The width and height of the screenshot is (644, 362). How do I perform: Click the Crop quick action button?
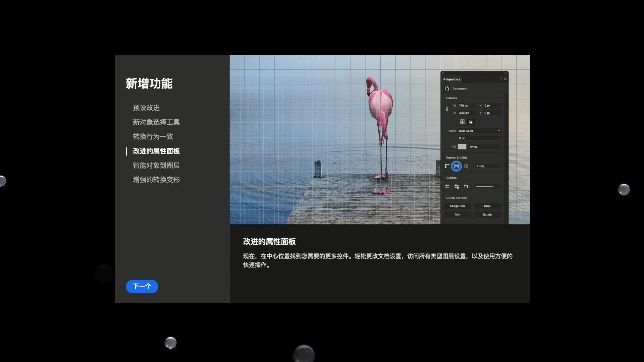click(x=487, y=206)
